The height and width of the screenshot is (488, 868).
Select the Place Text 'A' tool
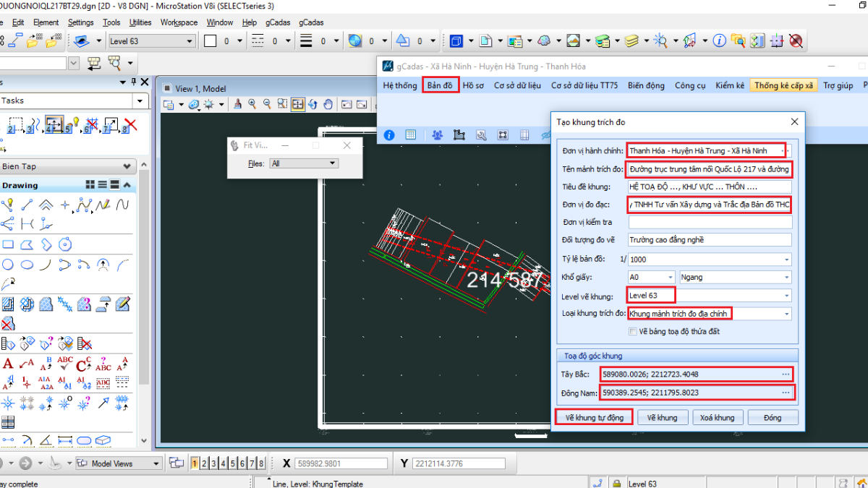tap(8, 364)
